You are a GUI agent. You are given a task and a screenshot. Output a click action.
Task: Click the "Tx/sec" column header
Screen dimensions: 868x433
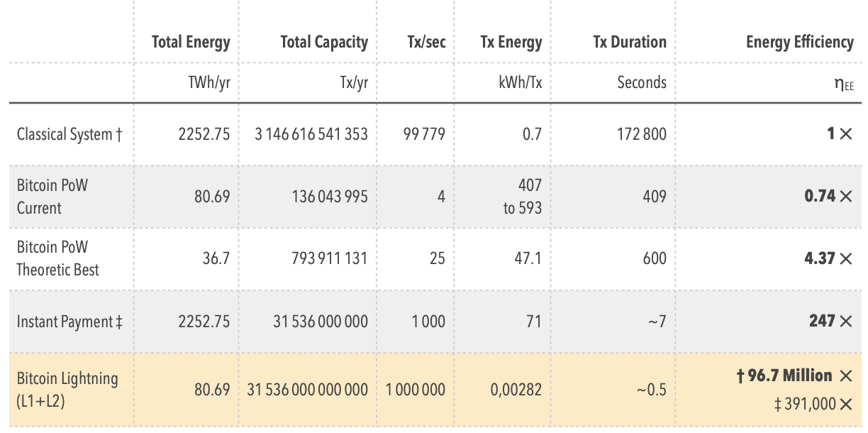(427, 42)
